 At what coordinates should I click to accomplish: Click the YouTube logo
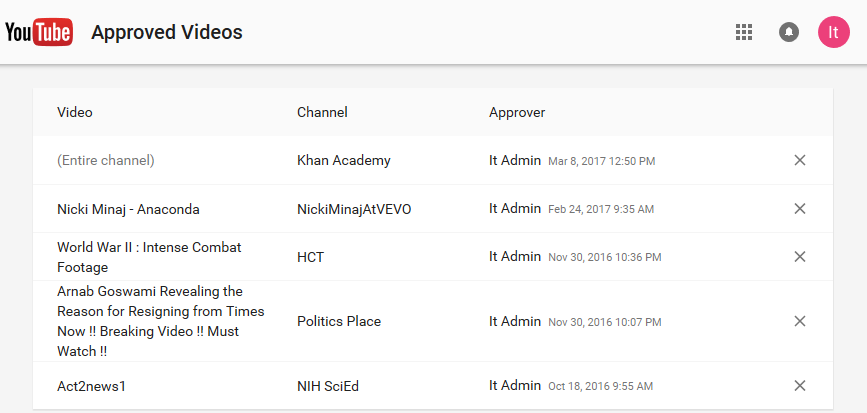[x=39, y=32]
